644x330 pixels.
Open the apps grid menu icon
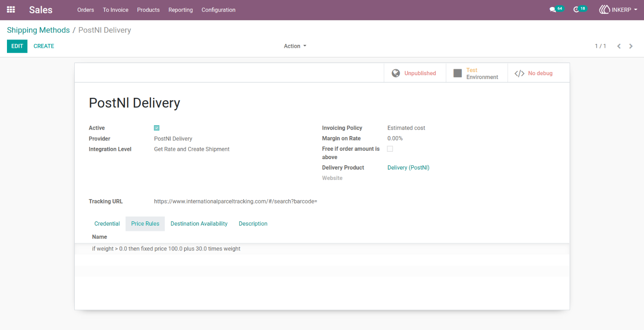(x=11, y=10)
